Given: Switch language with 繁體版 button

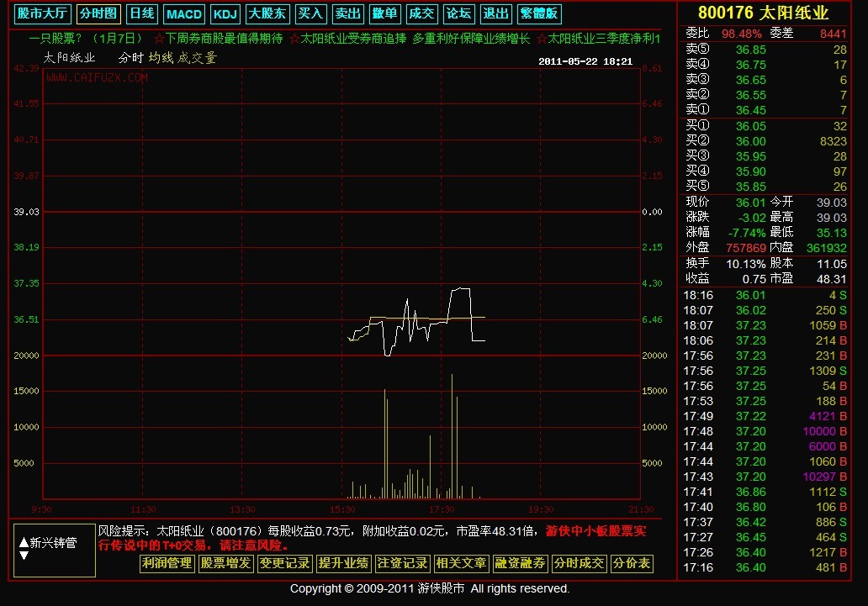Looking at the screenshot, I should coord(539,14).
